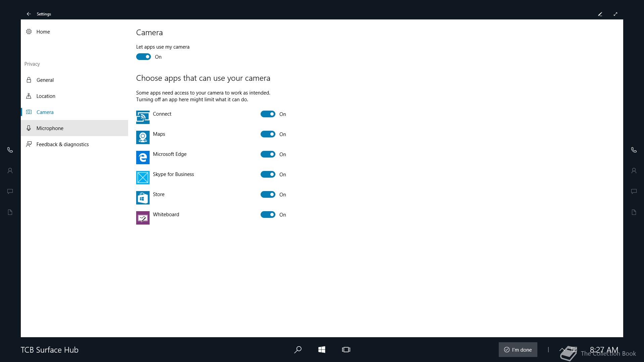Click the Feedback & diagnostics icon
This screenshot has height=362, width=644.
click(29, 144)
